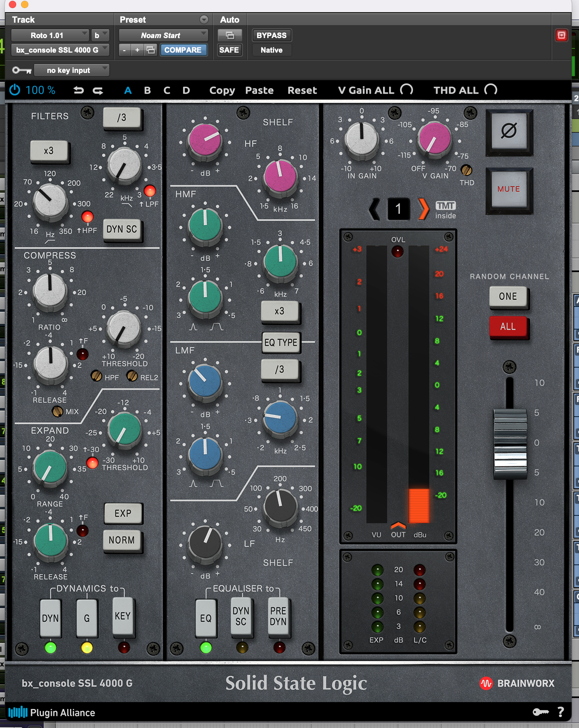
Task: Click Copy in the toolbar
Action: coord(222,90)
